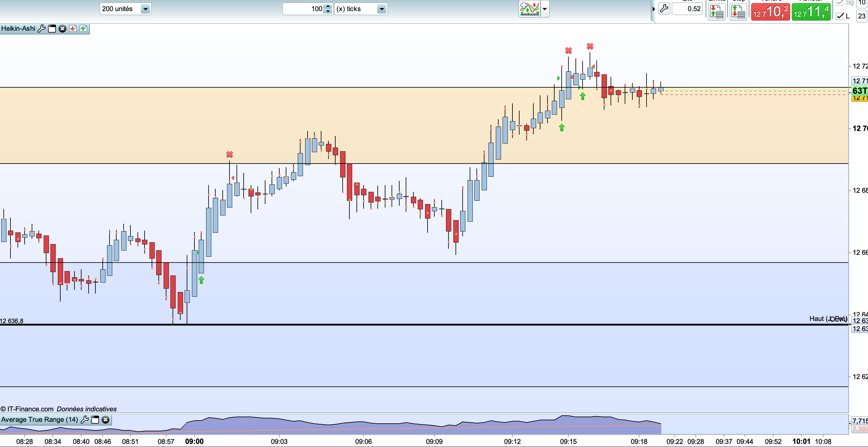Click the Stop order icon button

coord(738,12)
